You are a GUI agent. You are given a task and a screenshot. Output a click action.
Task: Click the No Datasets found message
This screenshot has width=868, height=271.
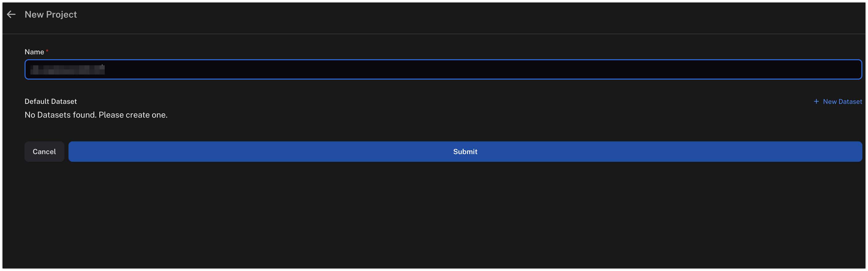(96, 115)
